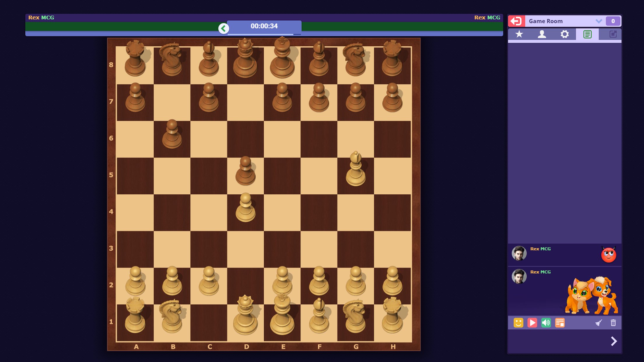The image size is (644, 362).
Task: Select the green chat log tab
Action: (587, 34)
